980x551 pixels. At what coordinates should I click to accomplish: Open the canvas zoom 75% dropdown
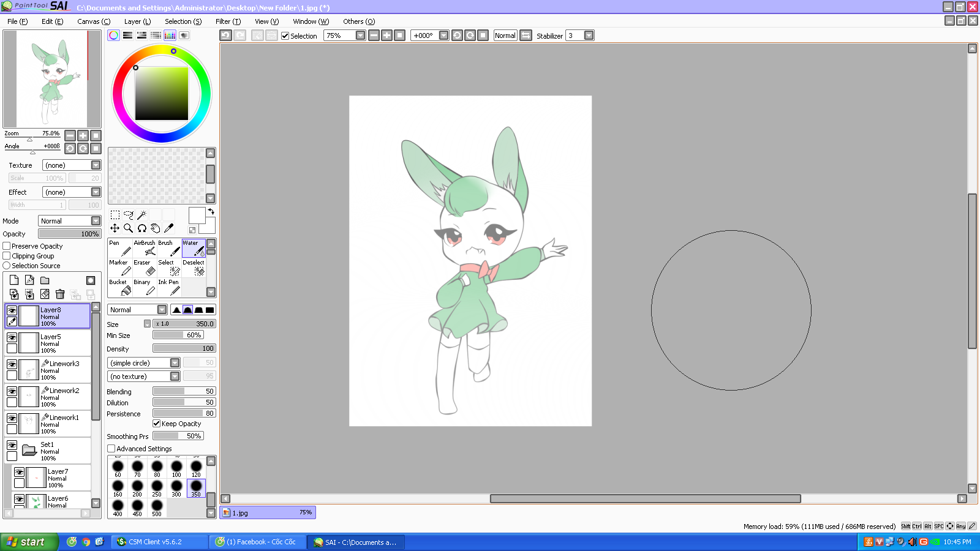360,36
